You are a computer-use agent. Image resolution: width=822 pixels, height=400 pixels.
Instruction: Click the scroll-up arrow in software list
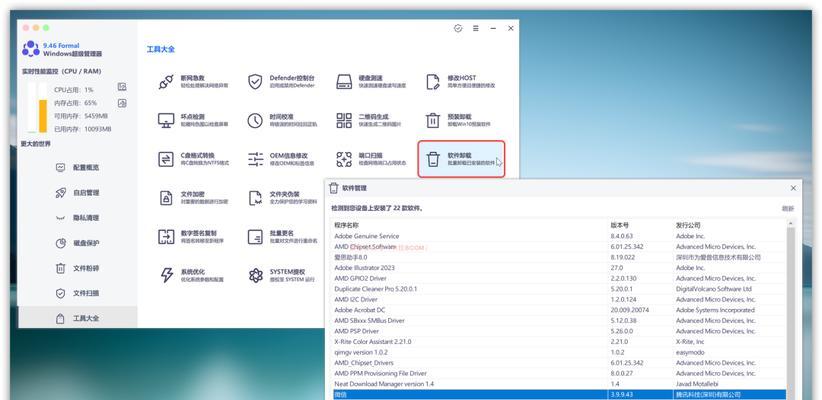(x=791, y=224)
